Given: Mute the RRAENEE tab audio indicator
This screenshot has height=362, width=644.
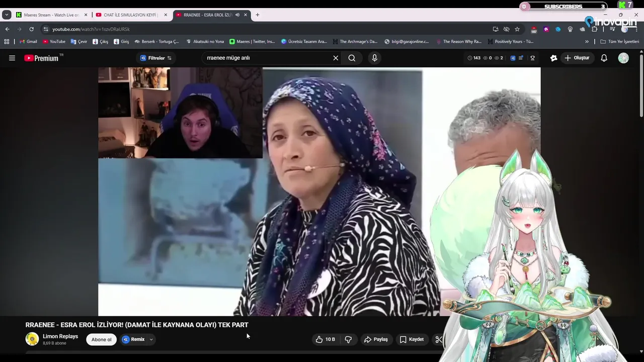Looking at the screenshot, I should tap(237, 15).
